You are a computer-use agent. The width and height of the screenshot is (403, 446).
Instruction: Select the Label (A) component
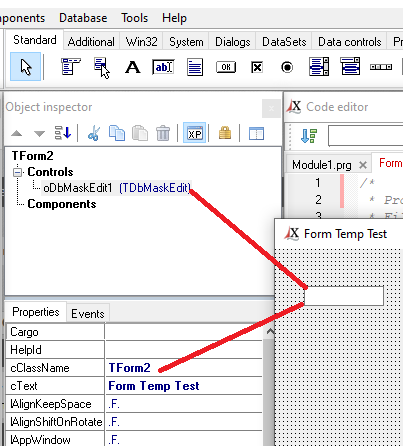click(x=133, y=67)
